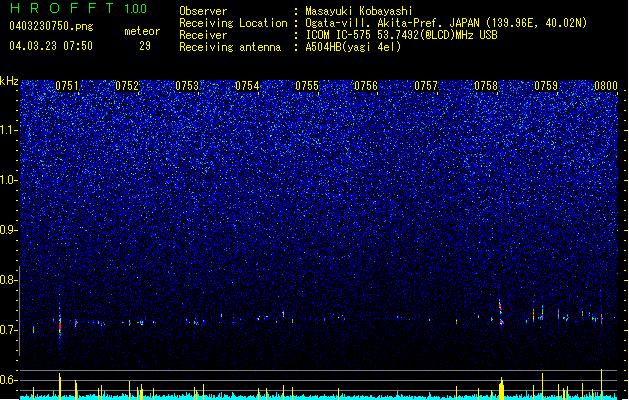Click the 0.9 kHz axis label
The width and height of the screenshot is (629, 400).
tap(9, 230)
